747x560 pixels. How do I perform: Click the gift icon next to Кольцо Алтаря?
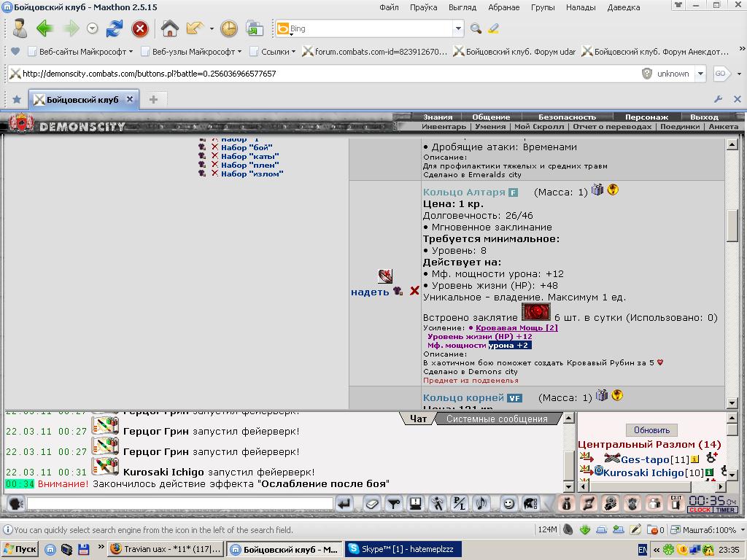coord(597,190)
